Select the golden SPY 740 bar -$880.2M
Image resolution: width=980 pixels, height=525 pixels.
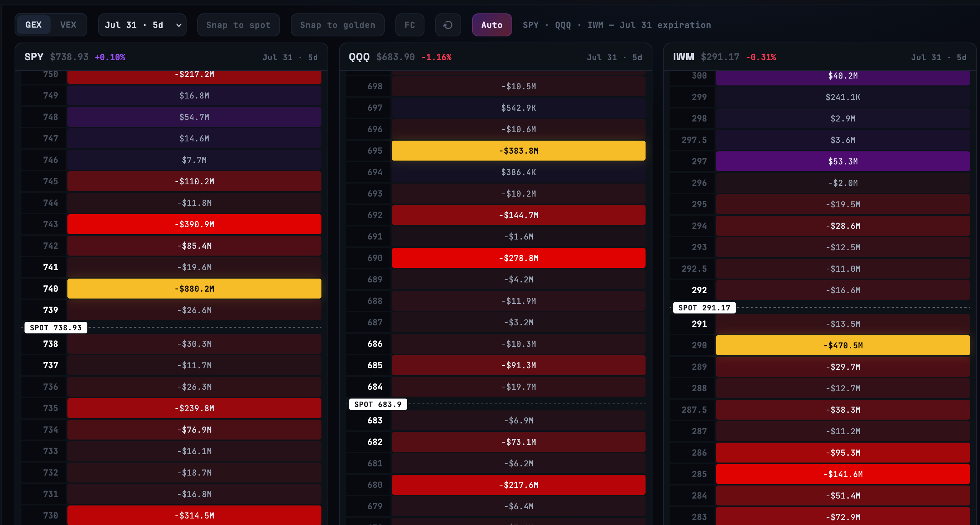click(194, 289)
